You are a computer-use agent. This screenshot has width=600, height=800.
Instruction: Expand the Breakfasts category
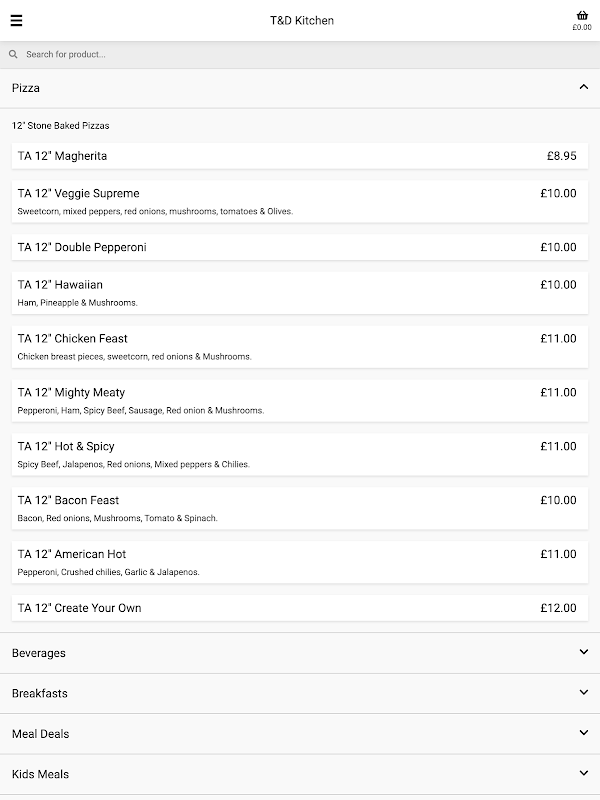[584, 693]
